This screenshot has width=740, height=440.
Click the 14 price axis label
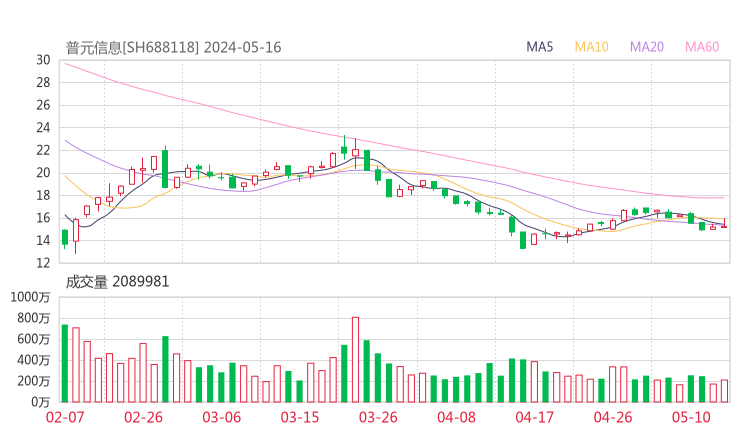tap(43, 240)
